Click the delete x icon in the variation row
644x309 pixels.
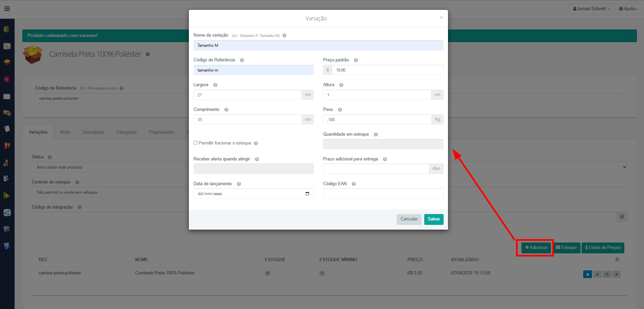(x=616, y=274)
